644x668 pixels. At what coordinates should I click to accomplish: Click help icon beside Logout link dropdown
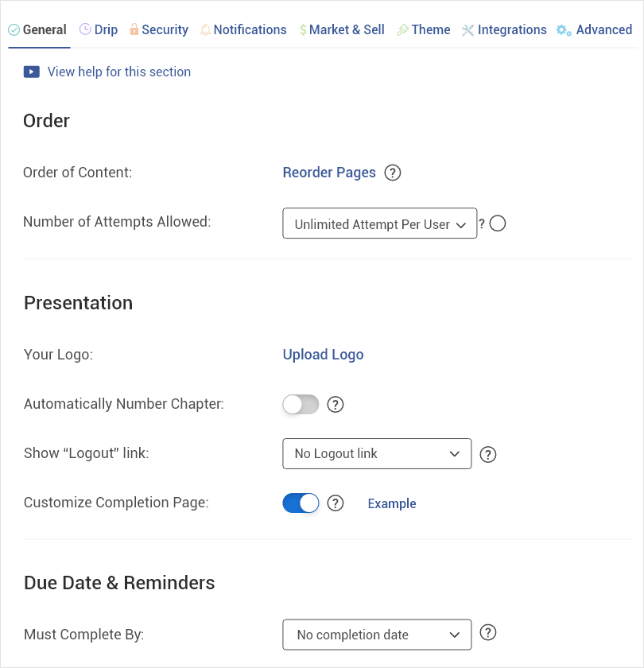[489, 454]
